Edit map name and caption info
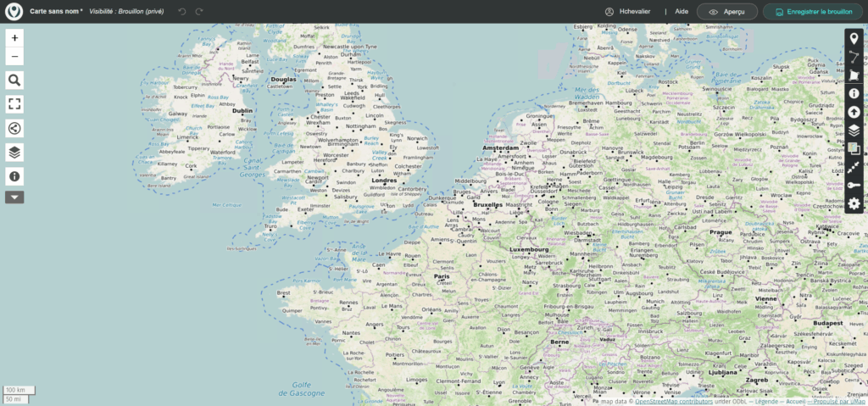Image resolution: width=868 pixels, height=406 pixels. (854, 93)
